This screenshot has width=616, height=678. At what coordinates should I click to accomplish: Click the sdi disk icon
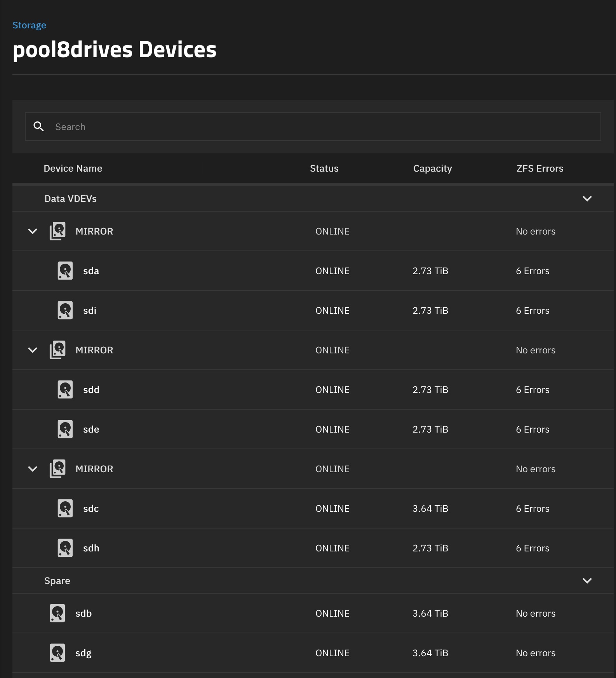(x=65, y=310)
